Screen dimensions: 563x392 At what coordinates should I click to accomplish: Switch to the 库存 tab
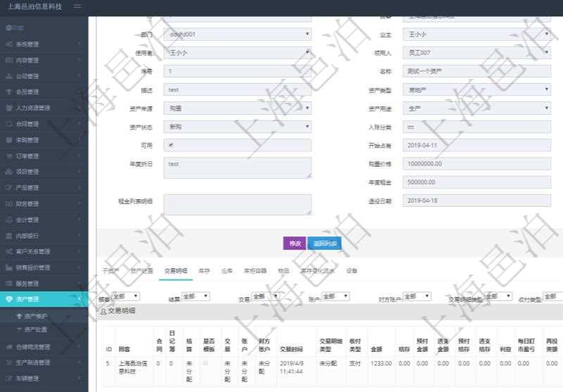coord(203,270)
